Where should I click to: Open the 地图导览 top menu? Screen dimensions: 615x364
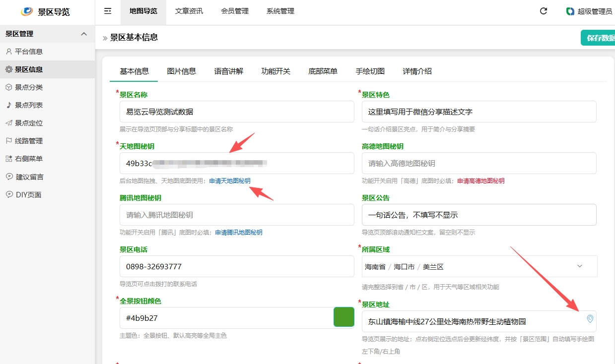tap(143, 11)
